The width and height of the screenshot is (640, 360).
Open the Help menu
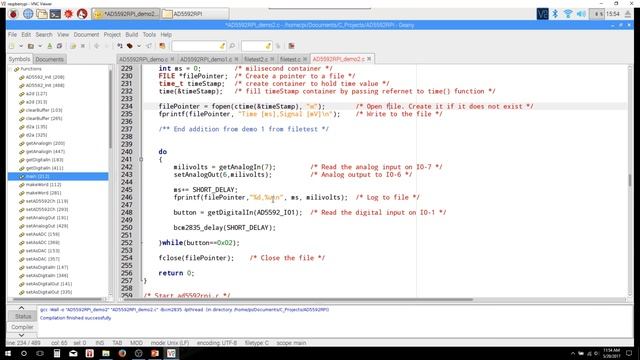tap(166, 35)
